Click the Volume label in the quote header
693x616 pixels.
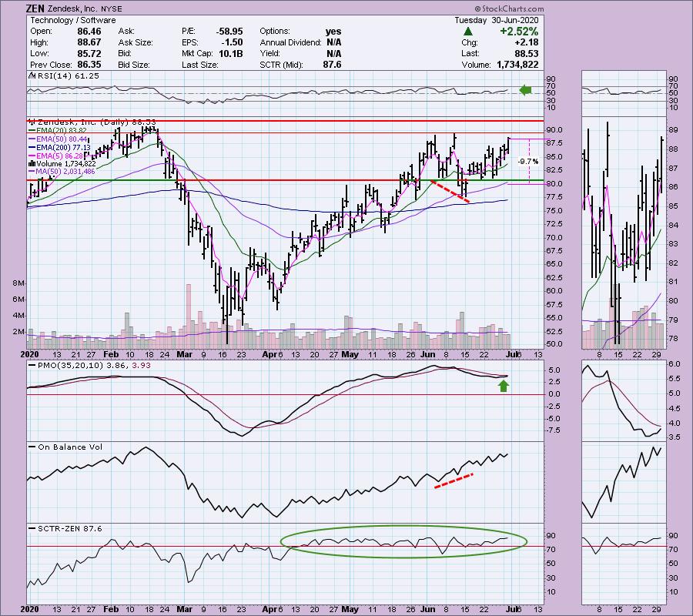click(x=476, y=65)
